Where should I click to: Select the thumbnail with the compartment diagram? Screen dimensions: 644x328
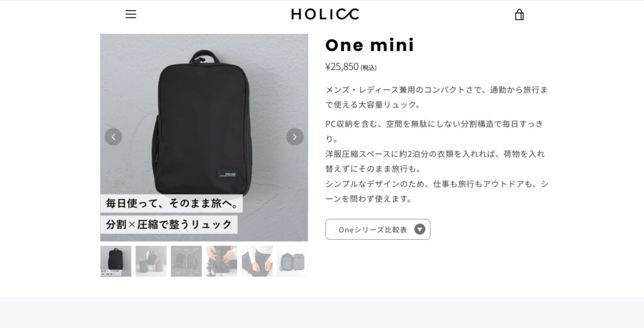point(186,261)
